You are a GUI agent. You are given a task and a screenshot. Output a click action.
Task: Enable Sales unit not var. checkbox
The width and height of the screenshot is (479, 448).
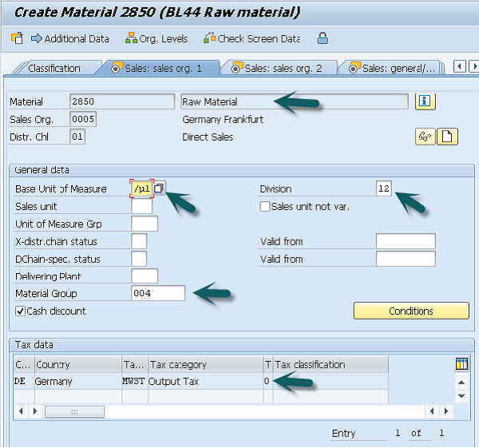265,206
